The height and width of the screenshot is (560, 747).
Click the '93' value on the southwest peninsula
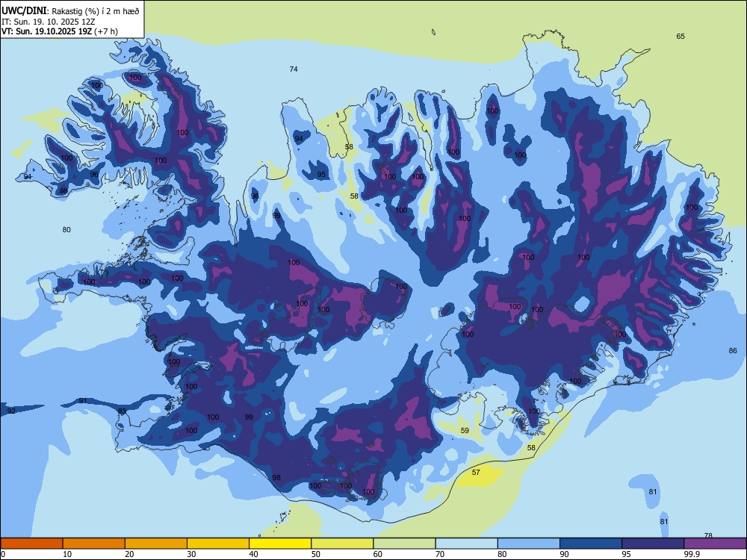coord(122,411)
